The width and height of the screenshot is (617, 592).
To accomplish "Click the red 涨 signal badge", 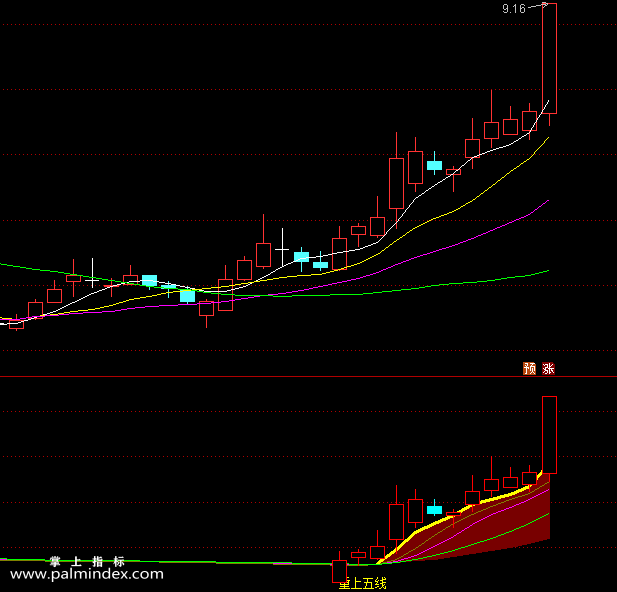I will click(x=549, y=368).
